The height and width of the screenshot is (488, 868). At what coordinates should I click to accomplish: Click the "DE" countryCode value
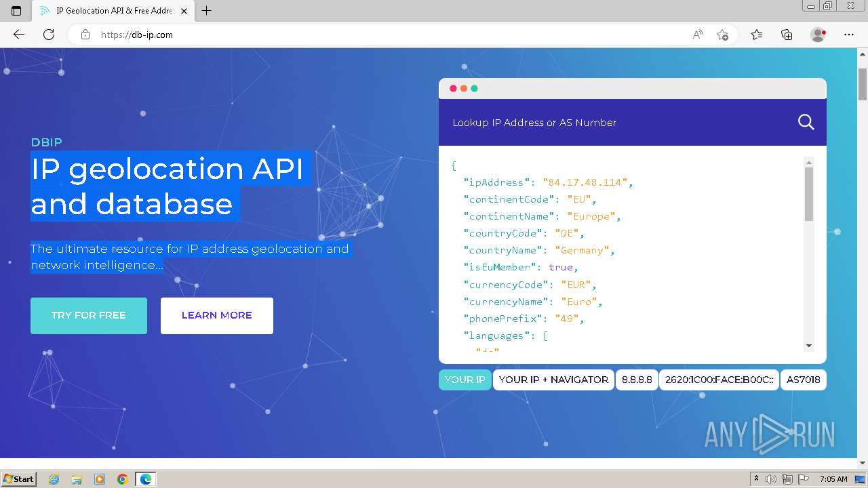click(567, 233)
